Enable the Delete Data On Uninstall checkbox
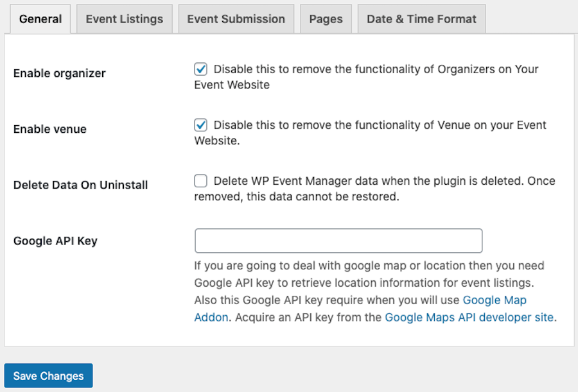 [201, 181]
